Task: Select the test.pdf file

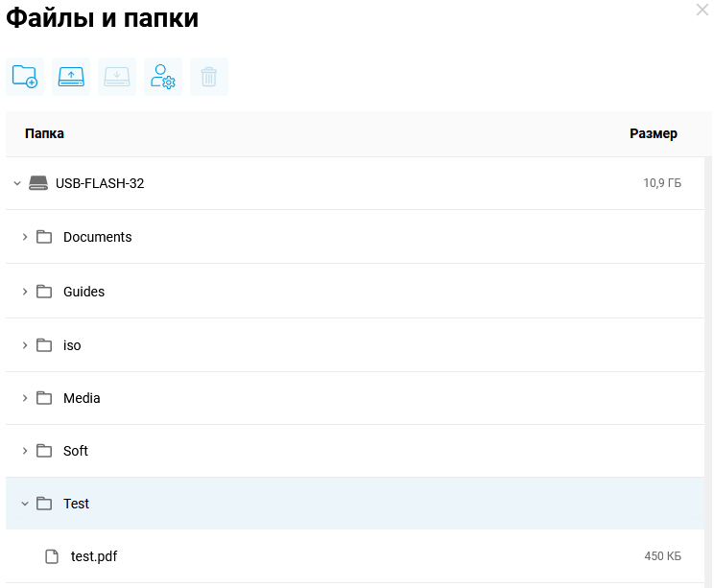Action: click(x=94, y=556)
